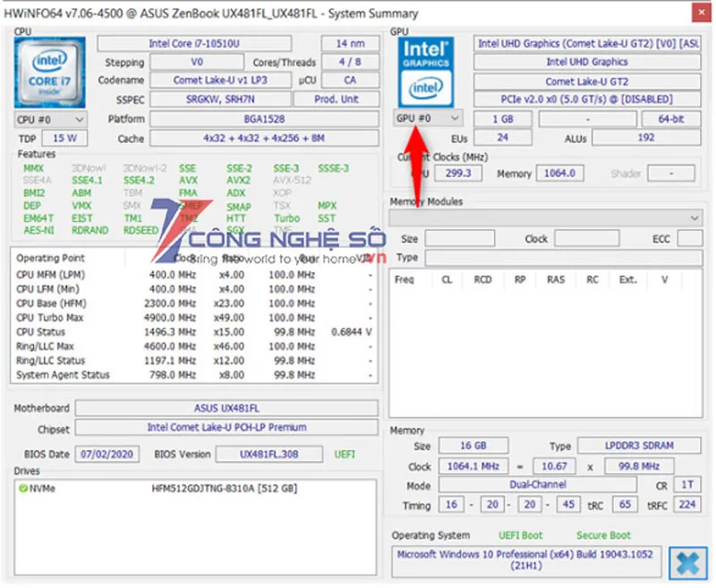This screenshot has height=588, width=716.
Task: Click the green status icon beside NVMe
Action: point(22,489)
